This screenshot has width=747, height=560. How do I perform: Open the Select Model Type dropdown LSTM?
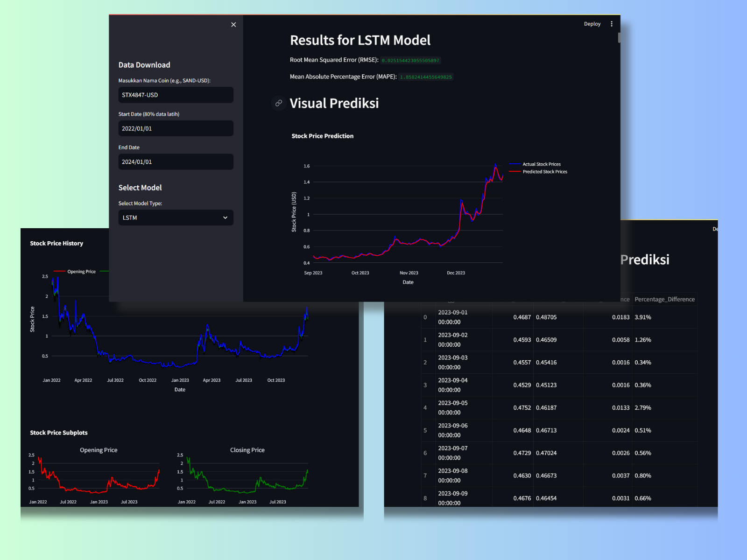pos(176,217)
